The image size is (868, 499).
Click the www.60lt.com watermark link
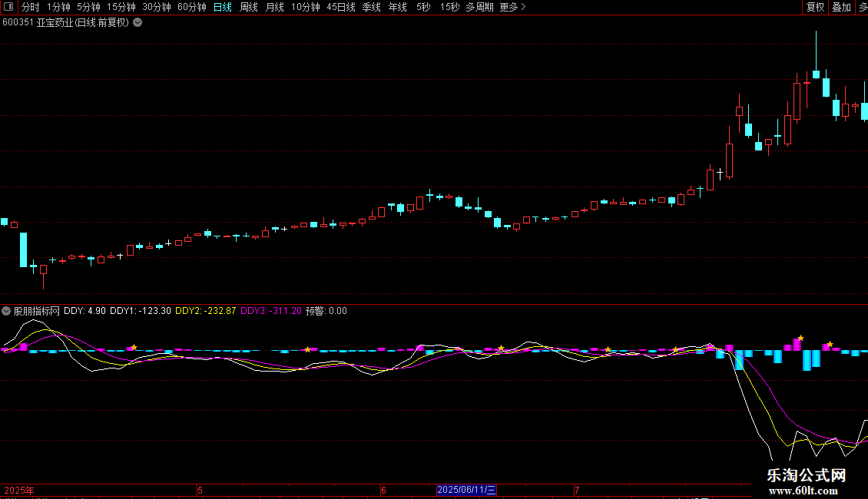(807, 491)
